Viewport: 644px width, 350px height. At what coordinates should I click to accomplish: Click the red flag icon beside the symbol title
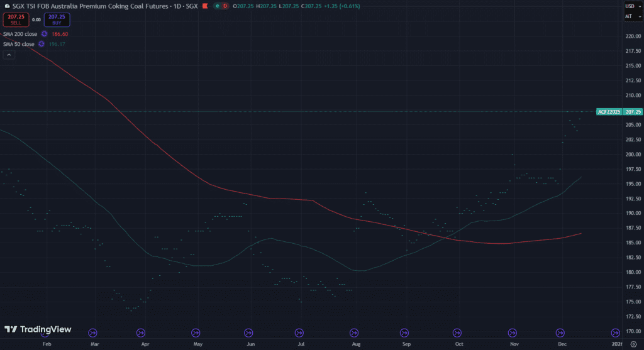[206, 6]
